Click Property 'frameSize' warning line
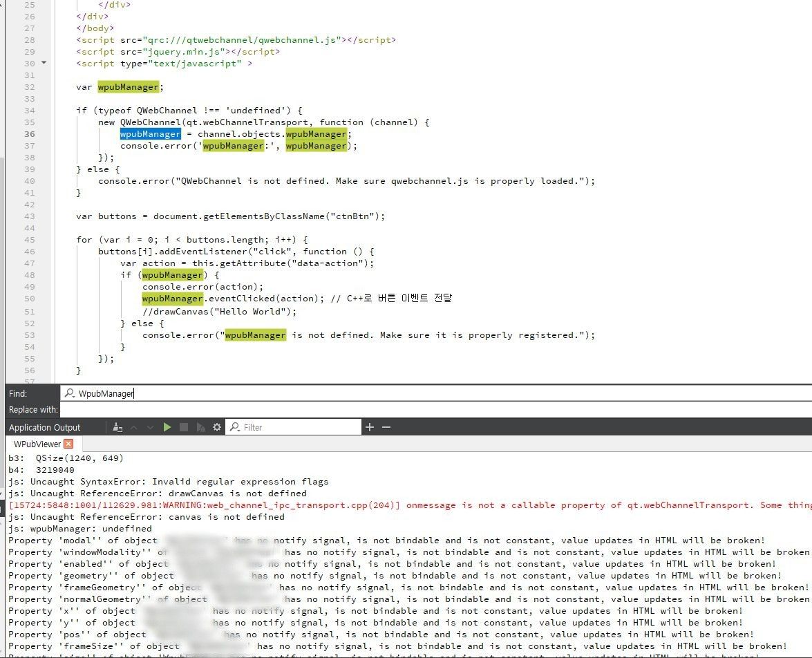The height and width of the screenshot is (658, 812). tap(398, 646)
